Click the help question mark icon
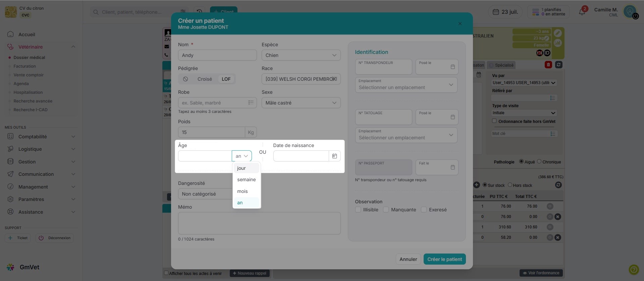644x281 pixels. click(634, 269)
